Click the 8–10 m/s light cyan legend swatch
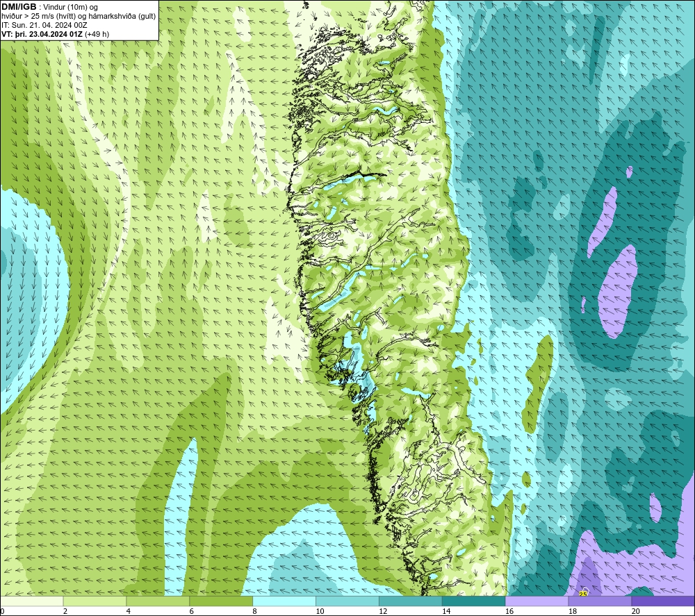The image size is (695, 616). (284, 601)
